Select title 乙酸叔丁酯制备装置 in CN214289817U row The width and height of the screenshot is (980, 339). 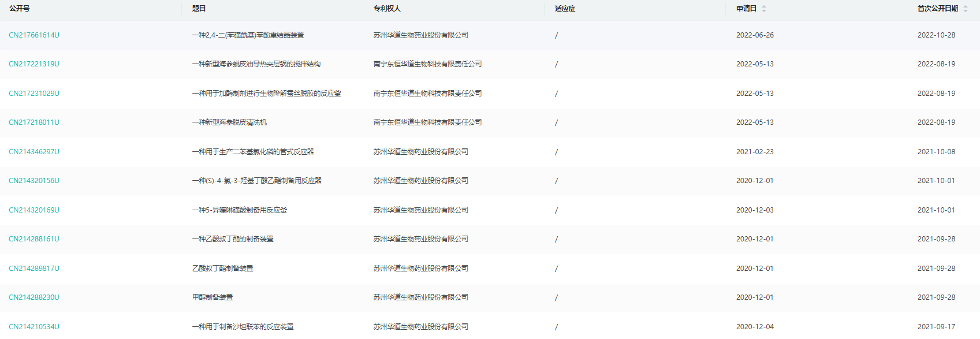point(223,269)
